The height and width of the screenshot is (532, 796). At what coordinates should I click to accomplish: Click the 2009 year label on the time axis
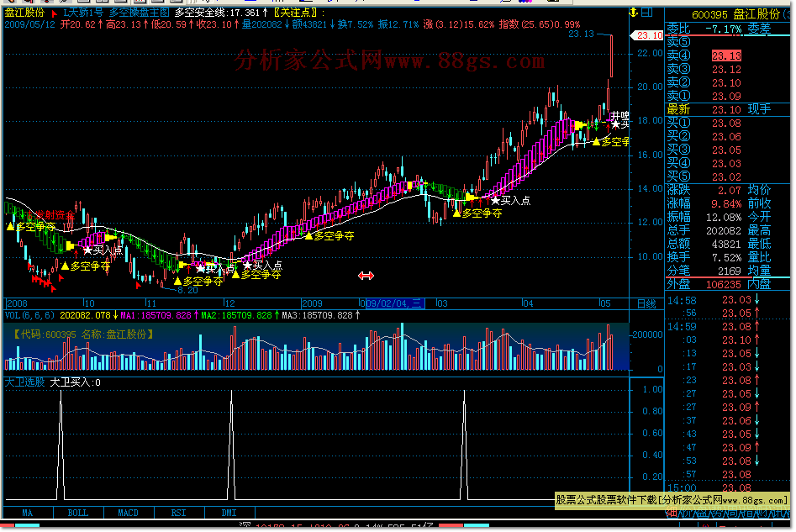(312, 303)
